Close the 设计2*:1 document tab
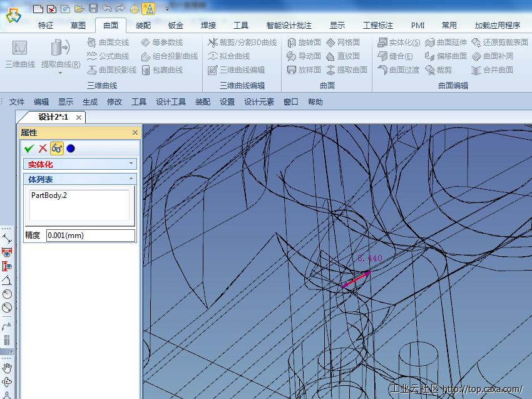Viewport: 532px width, 399px height. [x=79, y=117]
